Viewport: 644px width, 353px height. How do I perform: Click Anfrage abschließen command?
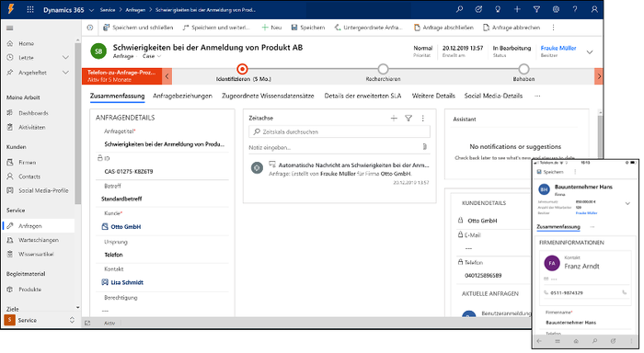tap(443, 28)
